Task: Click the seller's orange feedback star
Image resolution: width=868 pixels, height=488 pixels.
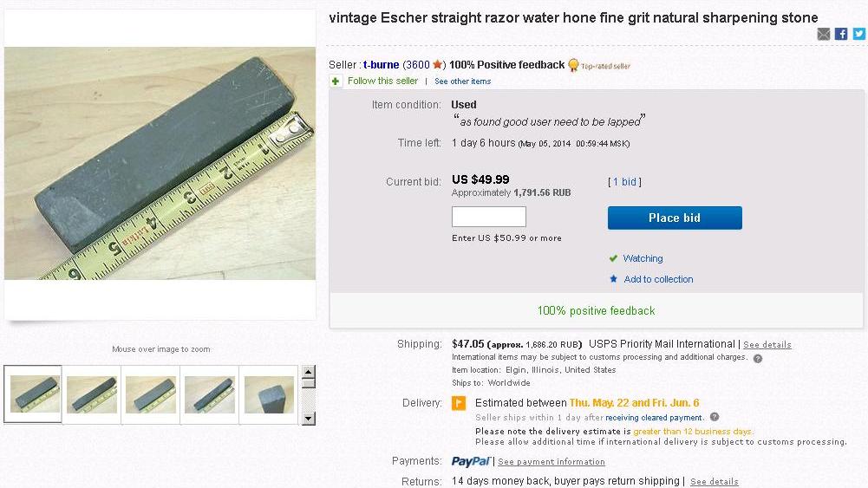Action: pos(438,65)
